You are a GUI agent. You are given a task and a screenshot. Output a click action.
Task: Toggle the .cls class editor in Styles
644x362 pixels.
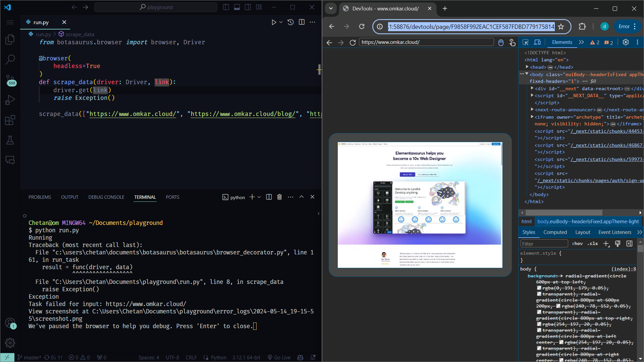(592, 243)
